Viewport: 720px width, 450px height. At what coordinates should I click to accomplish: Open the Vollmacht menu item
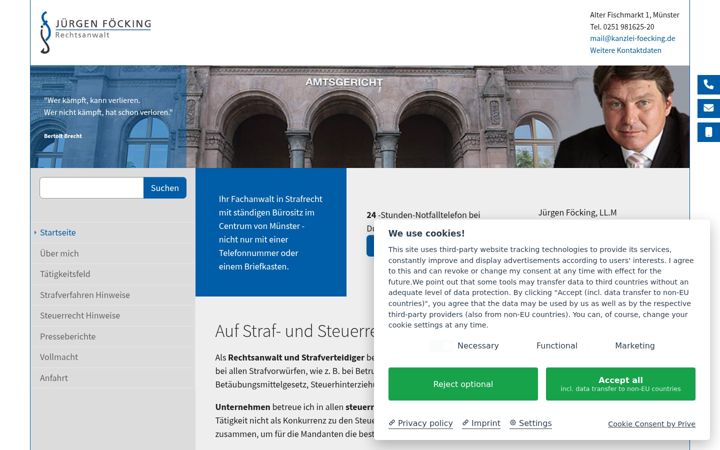(x=59, y=357)
